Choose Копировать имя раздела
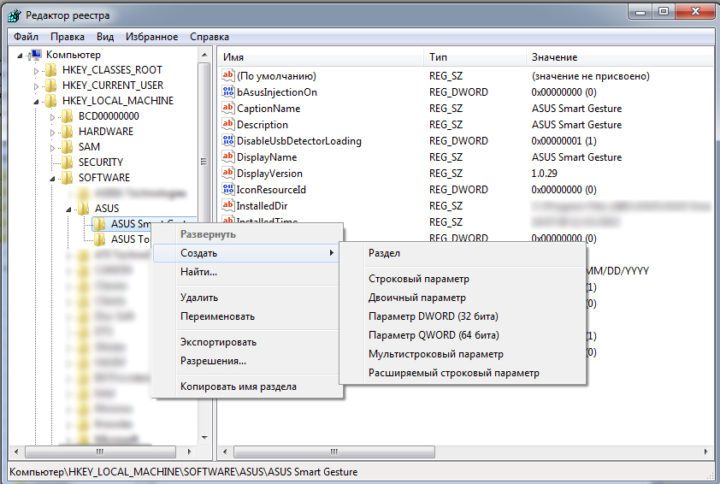The height and width of the screenshot is (484, 720). click(x=248, y=387)
